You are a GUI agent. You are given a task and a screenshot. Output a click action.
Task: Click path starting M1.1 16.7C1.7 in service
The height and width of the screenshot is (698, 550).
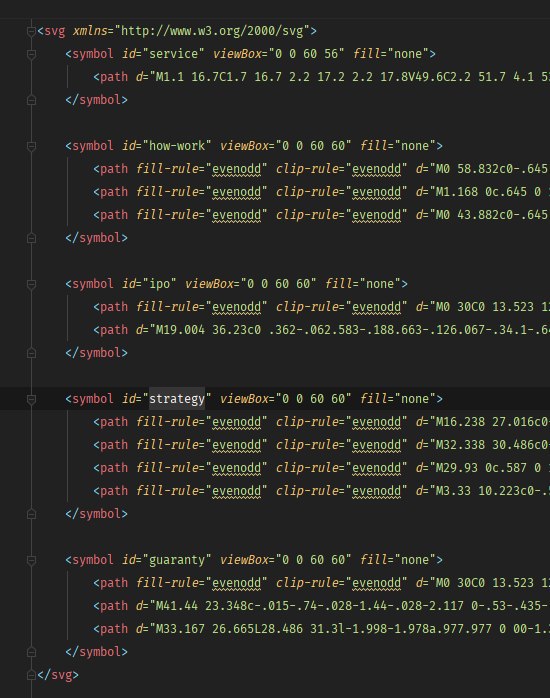click(352, 77)
